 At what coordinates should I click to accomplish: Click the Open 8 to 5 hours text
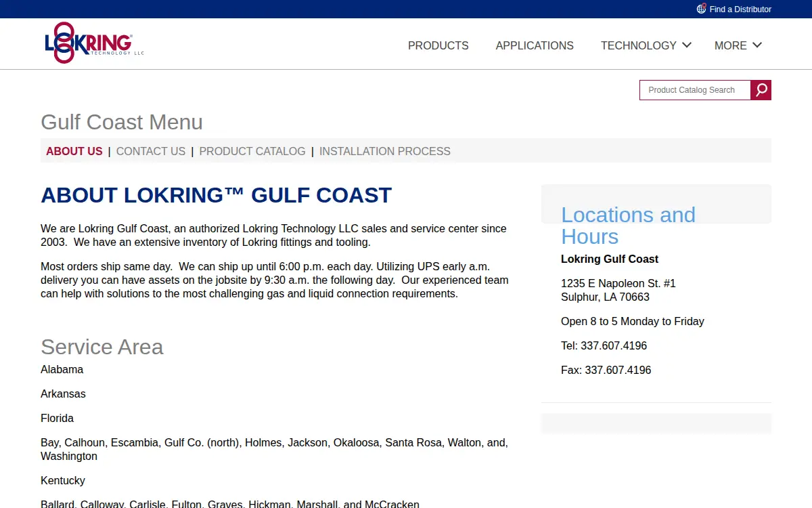point(633,321)
